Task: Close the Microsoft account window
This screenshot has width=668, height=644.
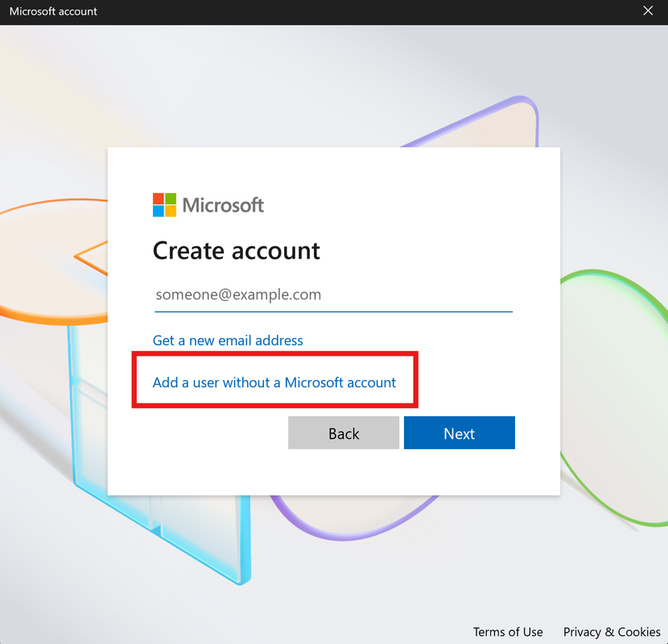Action: 648,10
